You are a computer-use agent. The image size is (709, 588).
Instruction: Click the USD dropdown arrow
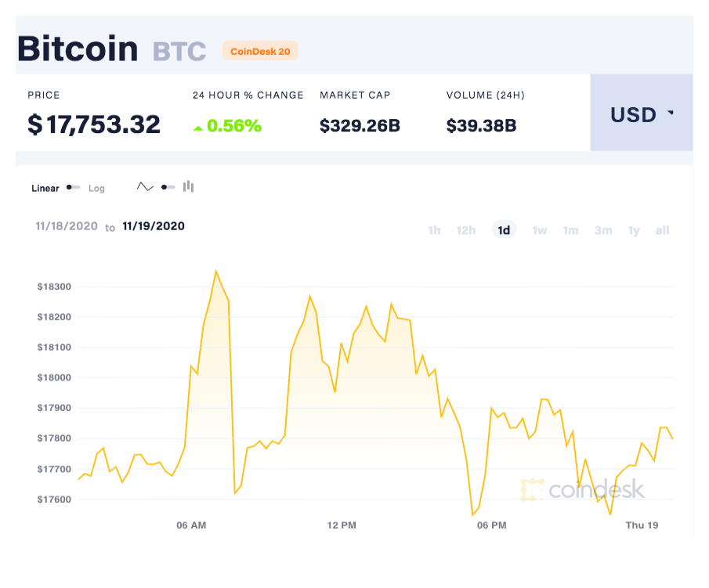[x=671, y=113]
